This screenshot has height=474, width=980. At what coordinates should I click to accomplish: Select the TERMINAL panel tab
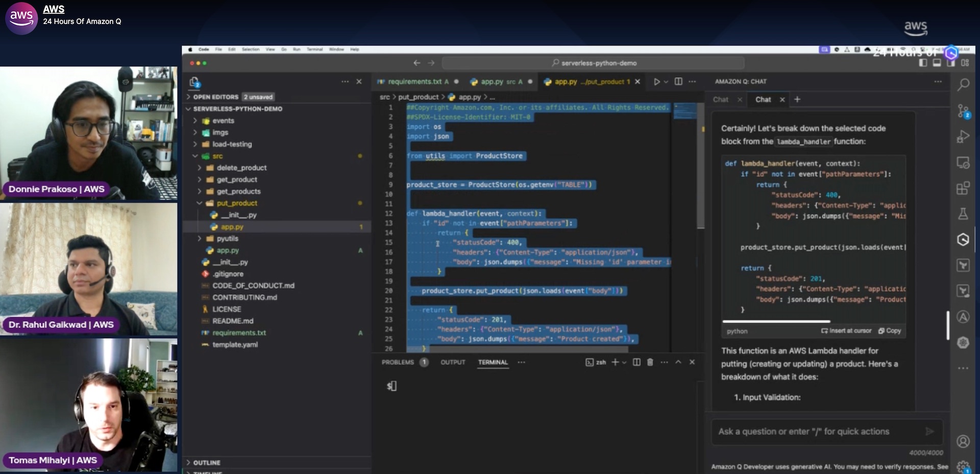click(493, 362)
